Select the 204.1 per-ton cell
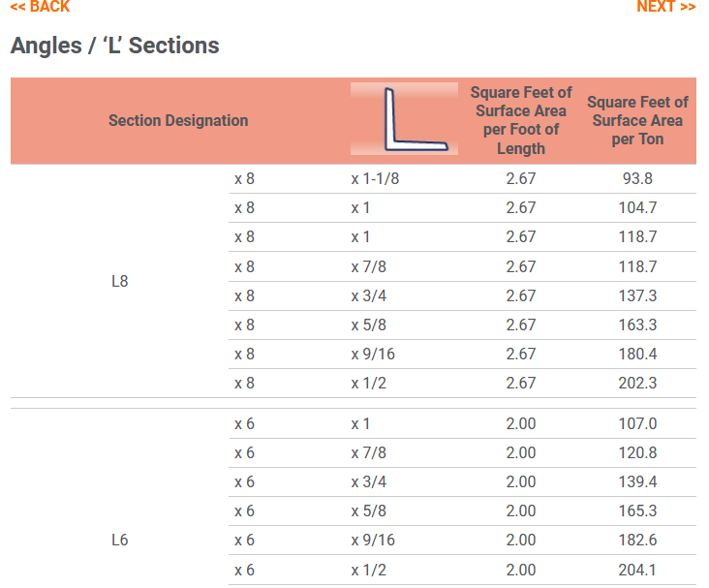 pyautogui.click(x=637, y=571)
